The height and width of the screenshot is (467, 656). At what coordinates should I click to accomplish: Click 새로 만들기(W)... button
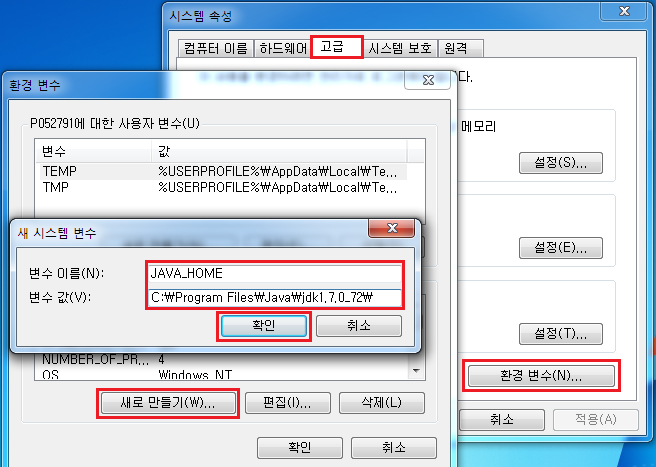coord(168,403)
